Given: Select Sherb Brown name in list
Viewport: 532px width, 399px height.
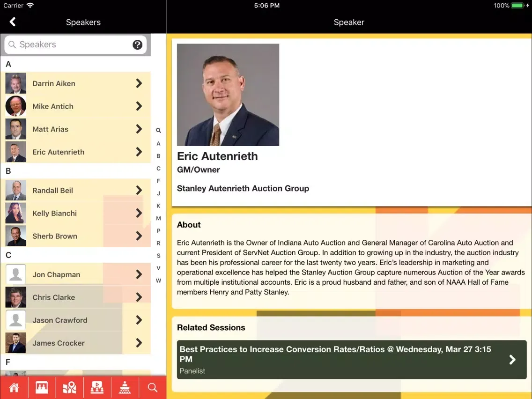Looking at the screenshot, I should click(x=55, y=236).
